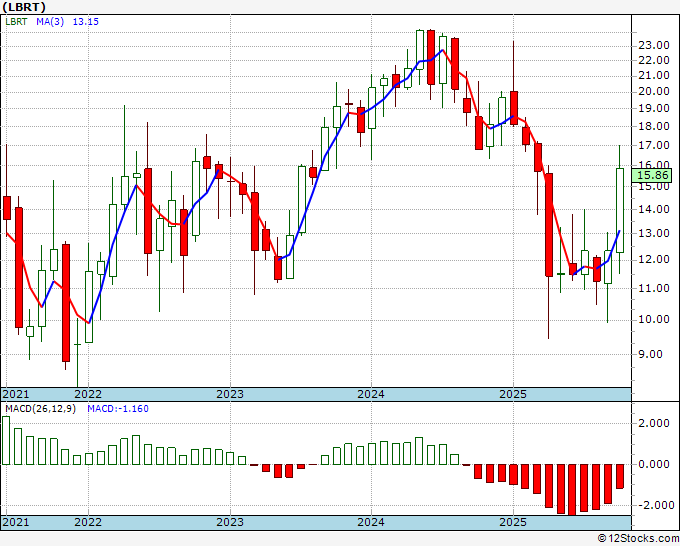This screenshot has width=680, height=546.
Task: Click the 19.00 price axis label
Action: (654, 108)
